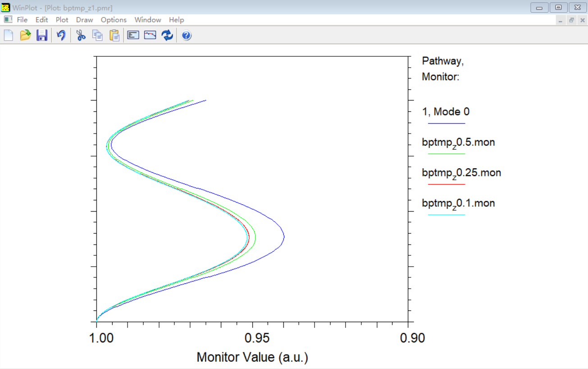Click the blue legend line sample
This screenshot has width=588, height=369.
pos(446,123)
